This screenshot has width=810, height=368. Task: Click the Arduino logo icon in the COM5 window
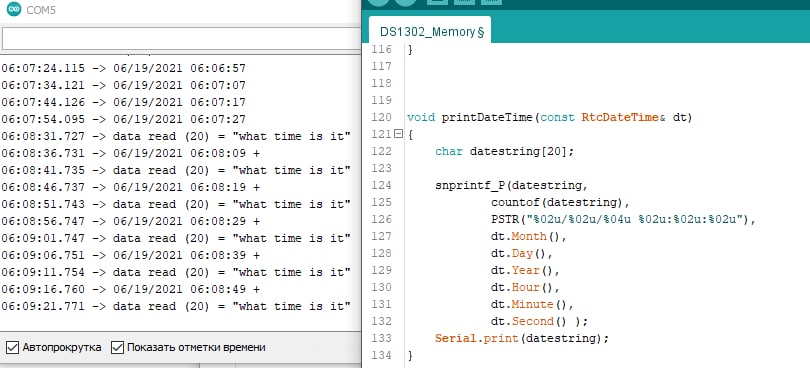coord(14,9)
